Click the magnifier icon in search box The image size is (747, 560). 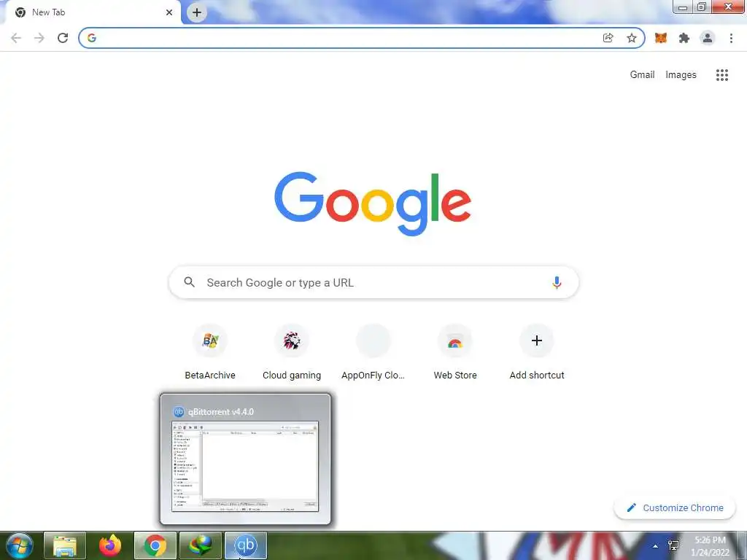click(189, 282)
